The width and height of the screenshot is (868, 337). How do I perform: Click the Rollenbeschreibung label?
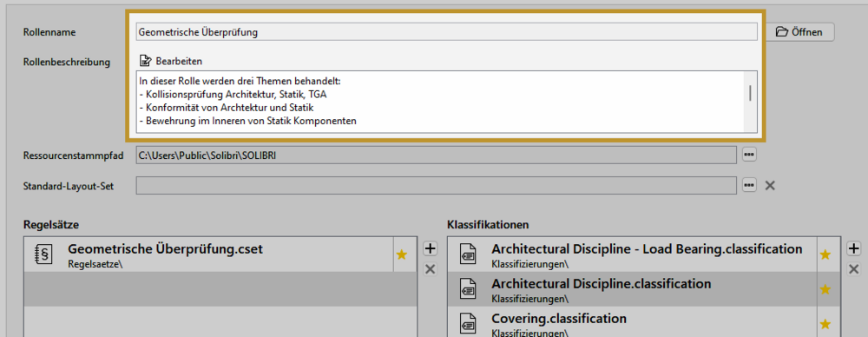click(x=67, y=62)
